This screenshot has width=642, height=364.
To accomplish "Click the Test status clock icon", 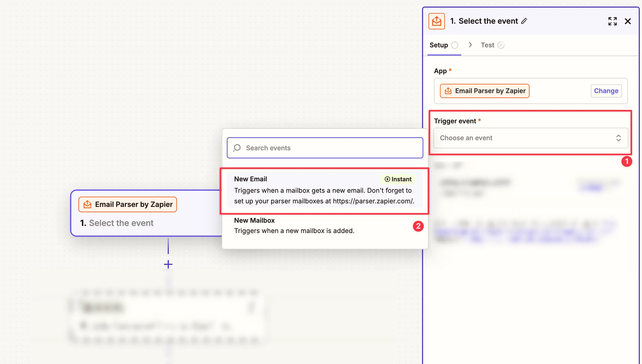I will pos(501,45).
